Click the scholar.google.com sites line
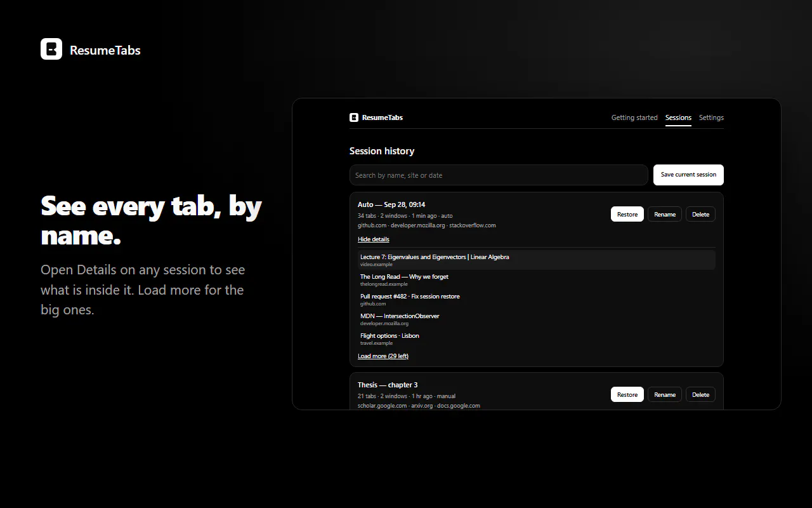The width and height of the screenshot is (812, 508). coord(419,406)
